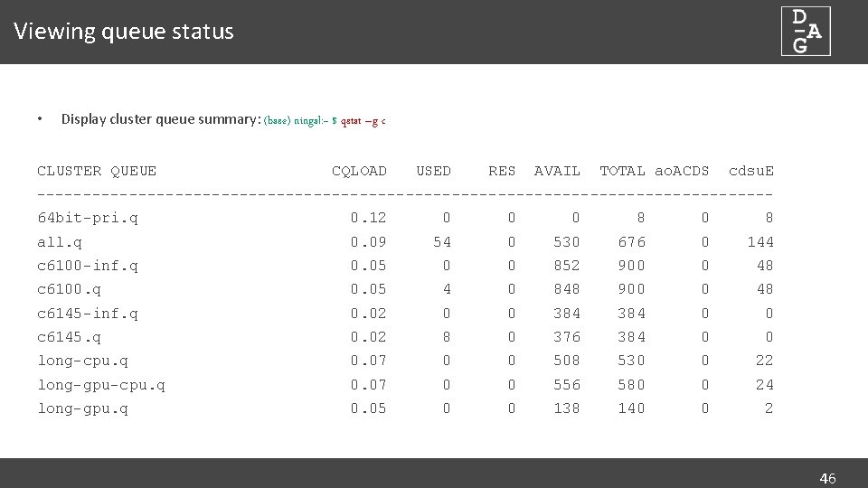
Task: Click slide page number 46
Action: (x=827, y=479)
